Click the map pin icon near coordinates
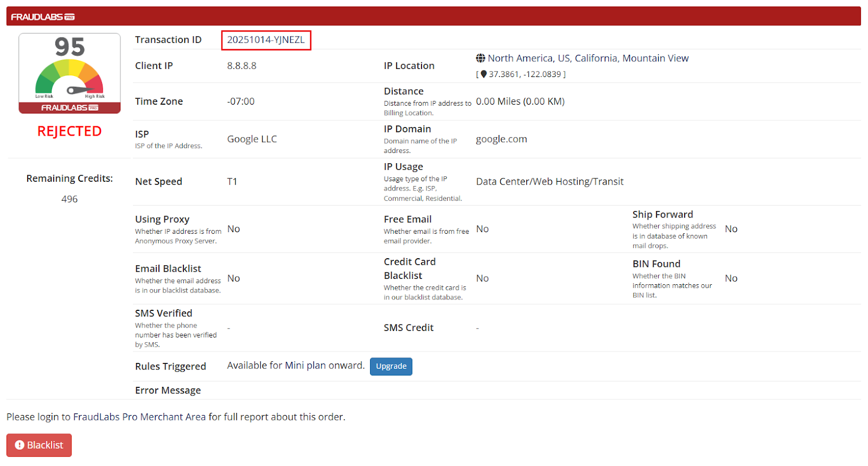The width and height of the screenshot is (868, 466). coord(483,74)
